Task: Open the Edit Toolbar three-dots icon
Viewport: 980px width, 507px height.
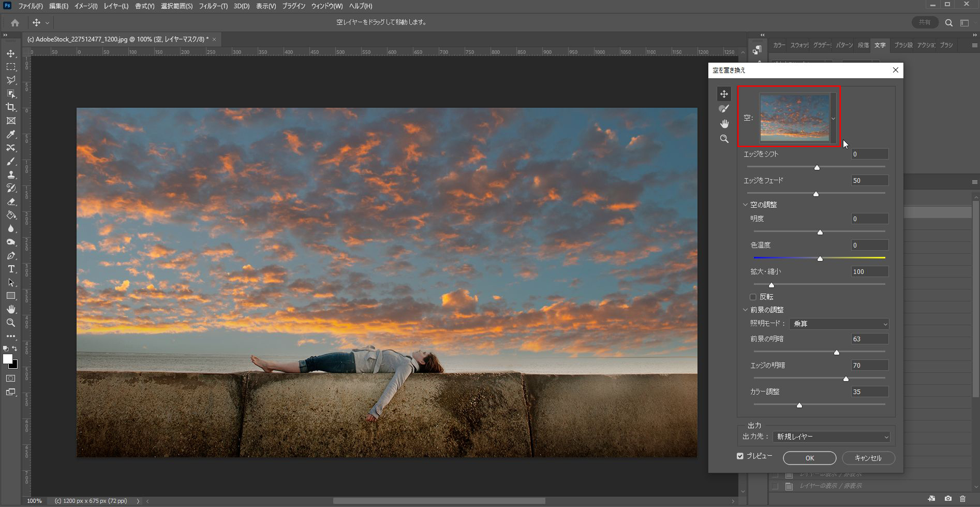Action: 11,336
